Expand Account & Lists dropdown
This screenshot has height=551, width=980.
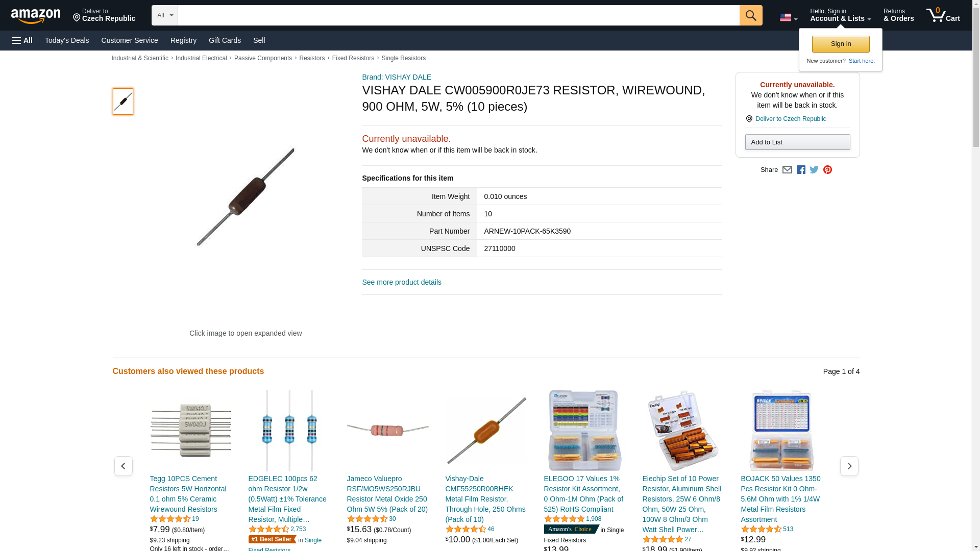pos(840,15)
